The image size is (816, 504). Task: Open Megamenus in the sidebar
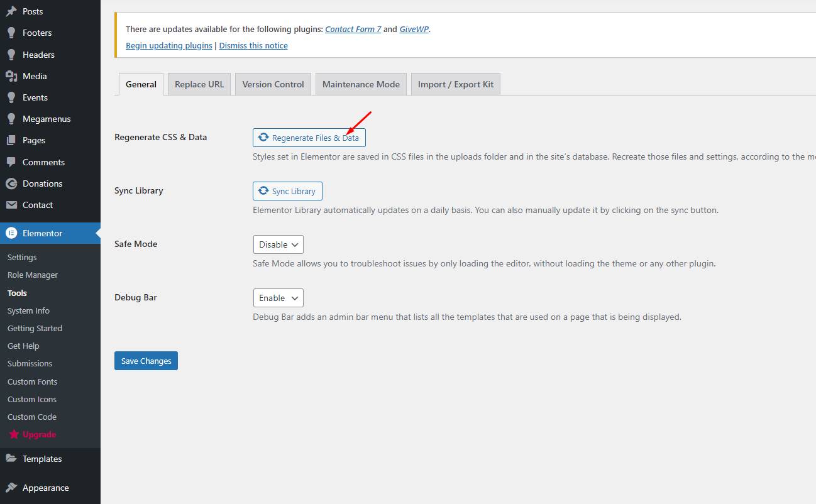point(50,119)
